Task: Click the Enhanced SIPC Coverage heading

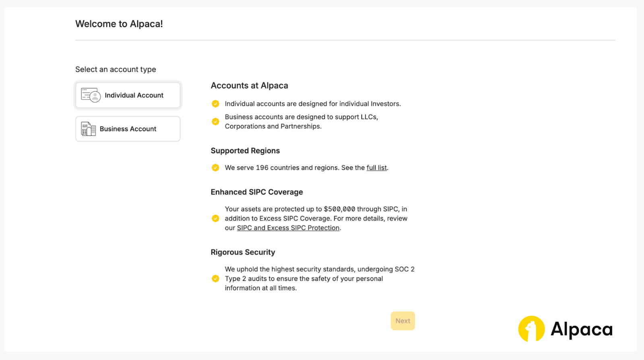Action: (256, 192)
